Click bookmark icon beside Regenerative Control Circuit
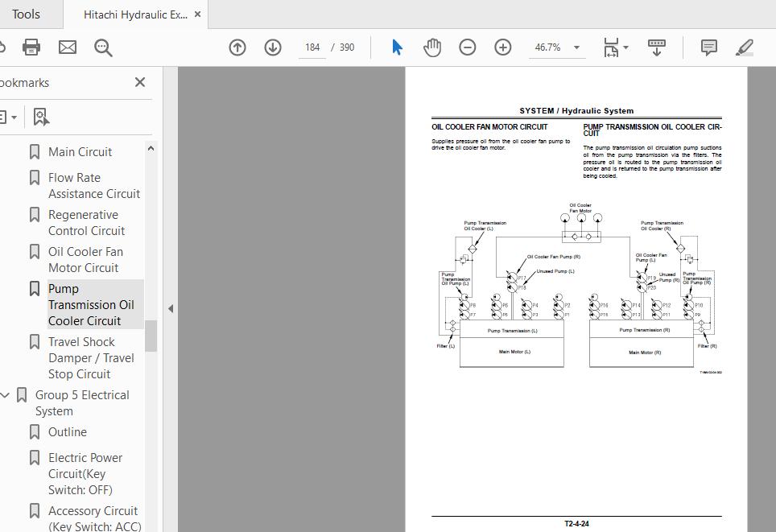The image size is (776, 532). pos(34,215)
